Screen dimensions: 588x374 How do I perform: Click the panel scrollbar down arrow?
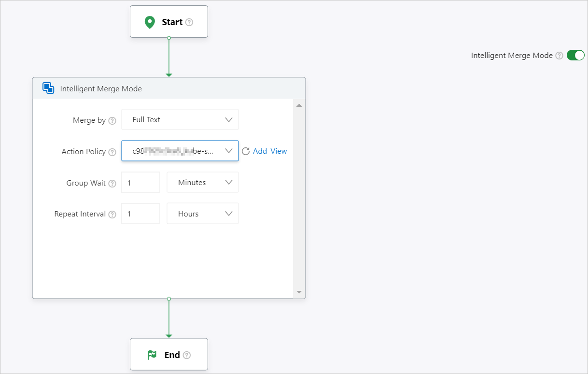pos(299,292)
